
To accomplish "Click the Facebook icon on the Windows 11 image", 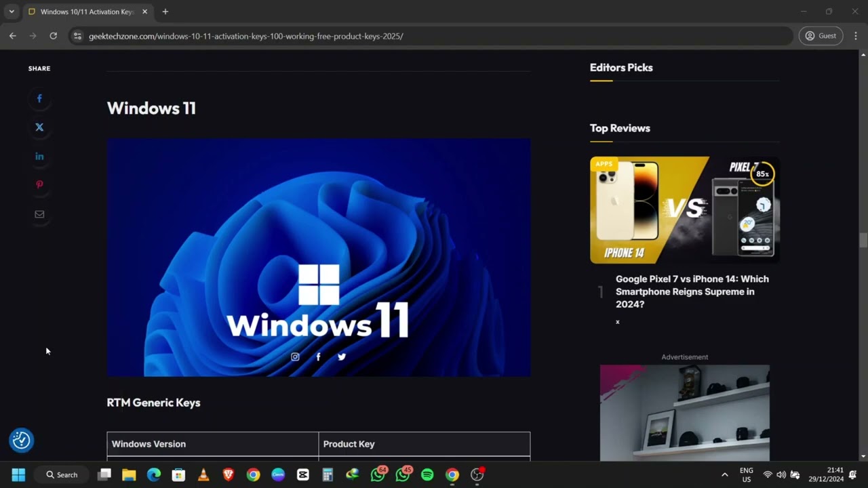I will point(318,357).
